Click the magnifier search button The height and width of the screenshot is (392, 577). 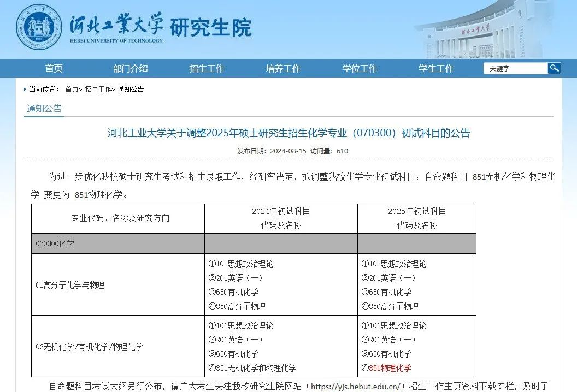pyautogui.click(x=554, y=68)
